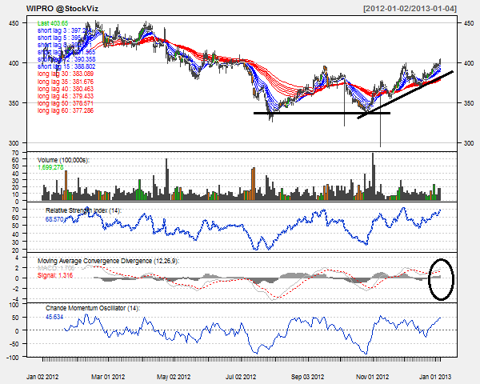Screen dimensions: 480x384
Task: Select the Chande oscillator value '45.634'
Action: [x=54, y=317]
